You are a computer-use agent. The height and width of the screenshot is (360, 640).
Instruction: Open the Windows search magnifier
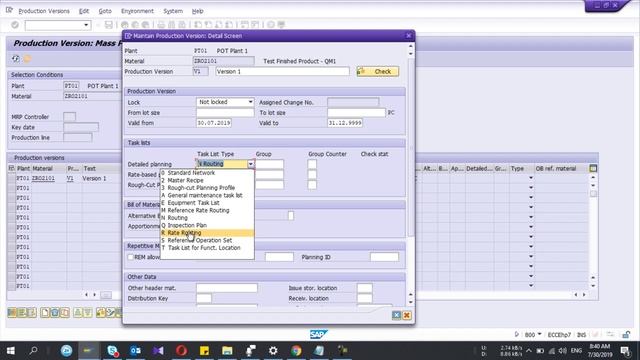[x=33, y=350]
